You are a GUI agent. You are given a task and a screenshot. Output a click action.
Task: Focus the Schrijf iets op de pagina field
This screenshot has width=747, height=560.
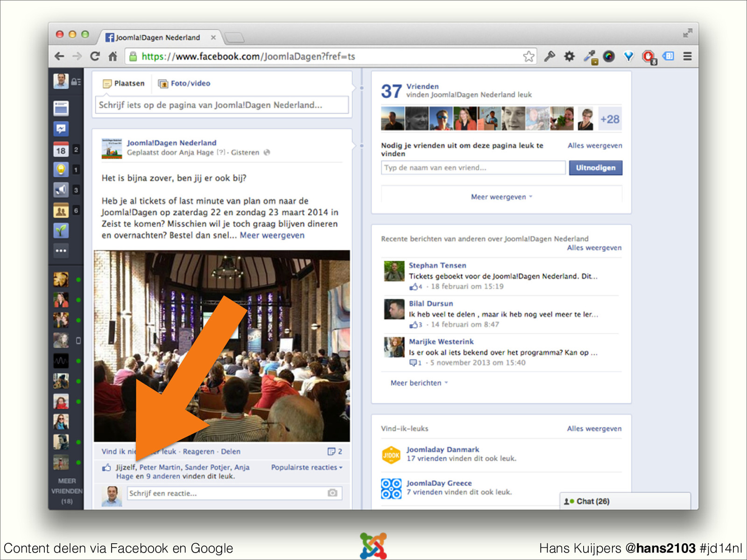point(222,105)
